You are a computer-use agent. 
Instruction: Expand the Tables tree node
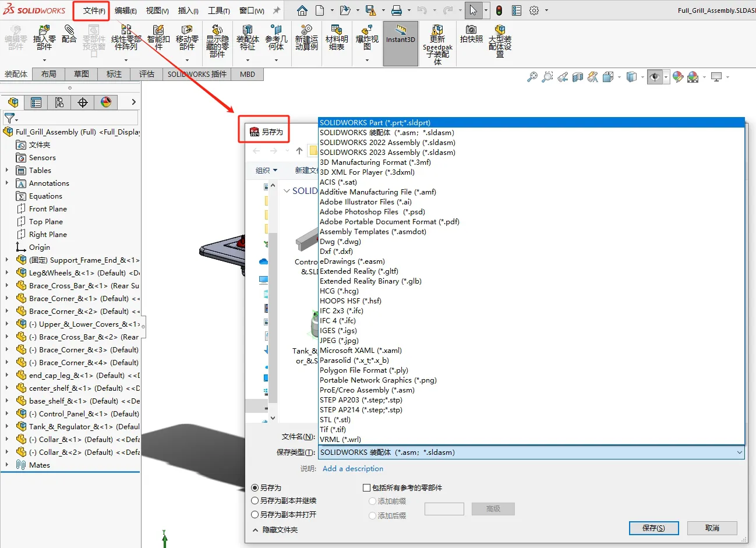pyautogui.click(x=7, y=171)
